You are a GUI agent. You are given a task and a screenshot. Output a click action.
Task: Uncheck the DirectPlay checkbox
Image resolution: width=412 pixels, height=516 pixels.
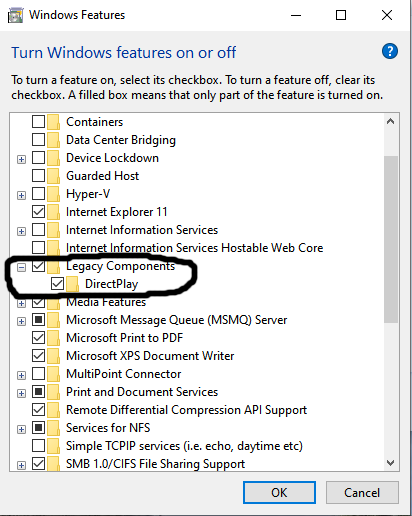(57, 284)
